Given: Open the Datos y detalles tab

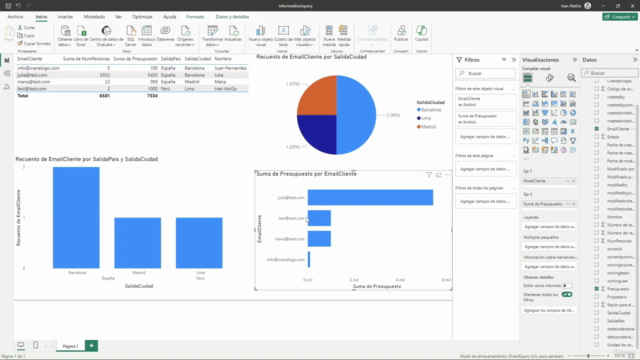Looking at the screenshot, I should click(232, 17).
